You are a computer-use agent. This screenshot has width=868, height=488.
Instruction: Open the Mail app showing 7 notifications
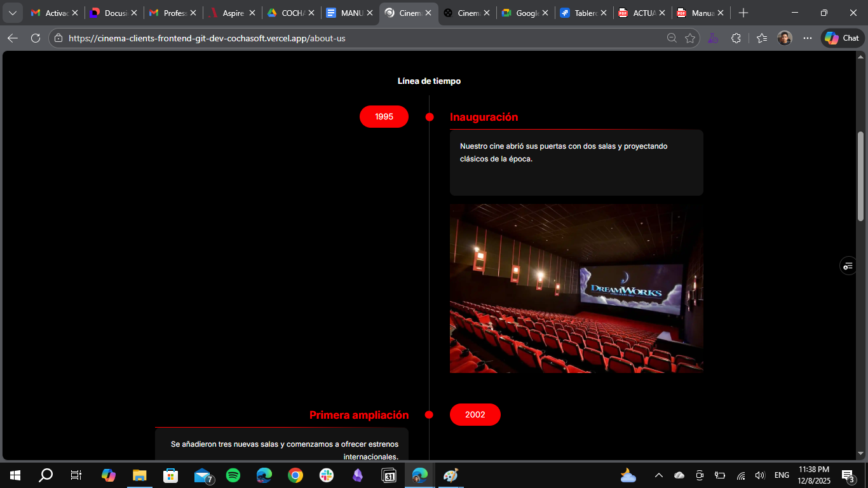click(202, 475)
